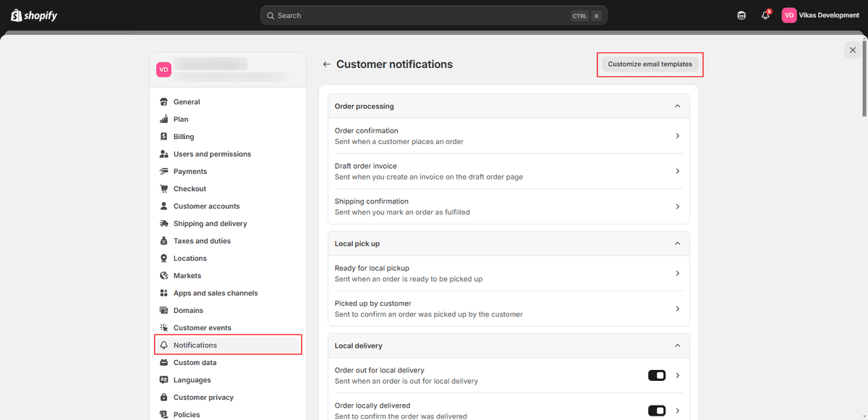The width and height of the screenshot is (868, 420).
Task: Focus the top Search field
Action: tap(434, 15)
